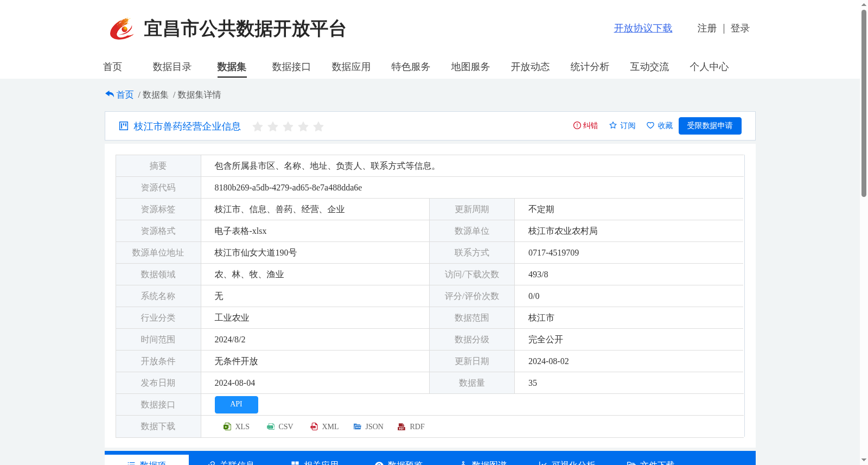Go to 特色服务 menu item

coord(411,67)
